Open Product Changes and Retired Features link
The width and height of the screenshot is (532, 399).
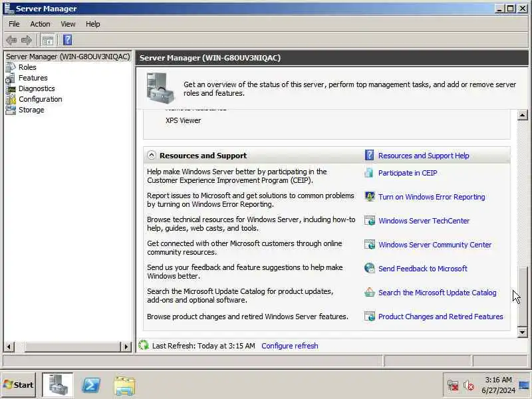pos(440,317)
